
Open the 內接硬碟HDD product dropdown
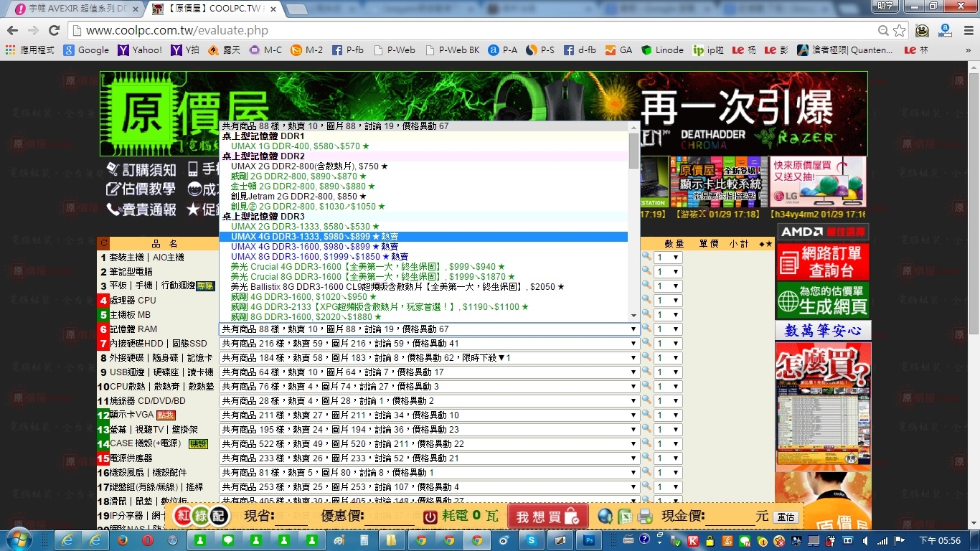point(429,344)
